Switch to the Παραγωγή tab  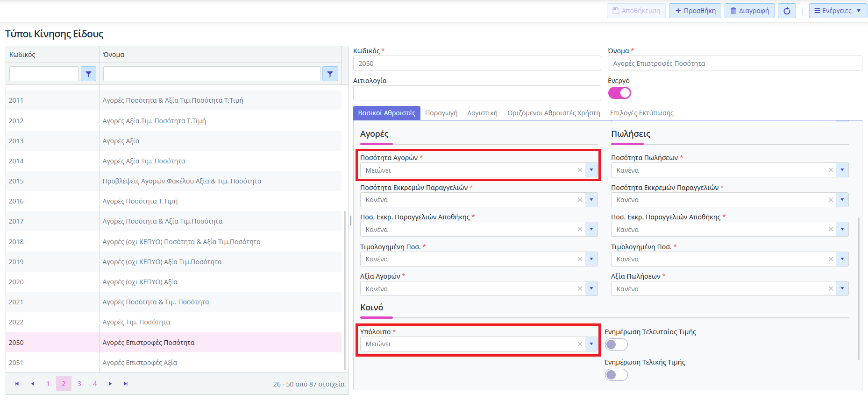441,113
